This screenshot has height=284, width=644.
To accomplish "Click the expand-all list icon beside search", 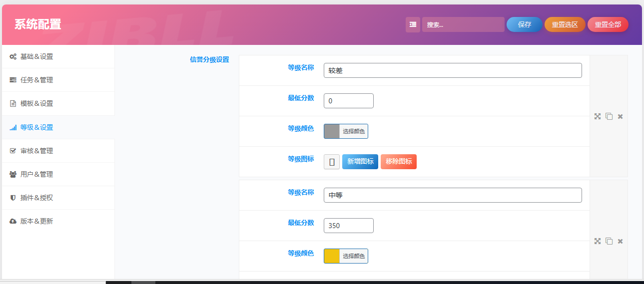I will (413, 24).
